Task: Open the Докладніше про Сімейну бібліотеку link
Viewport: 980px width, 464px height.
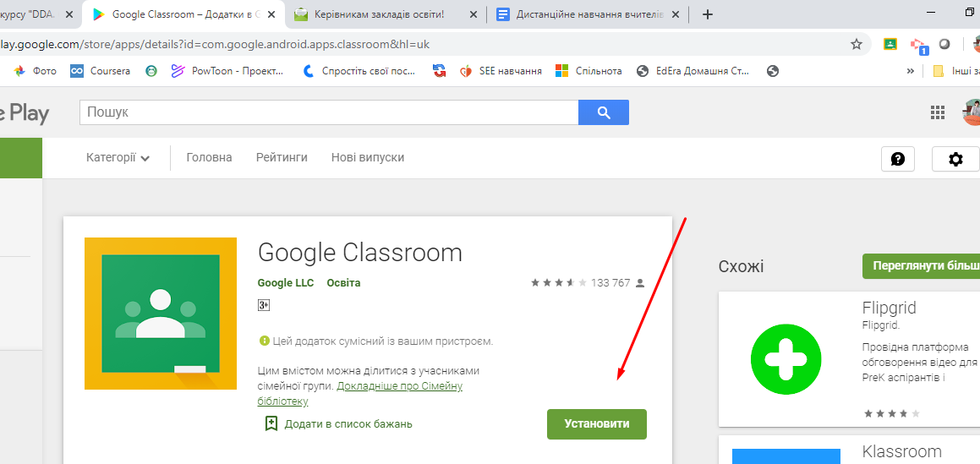Action: (x=360, y=394)
